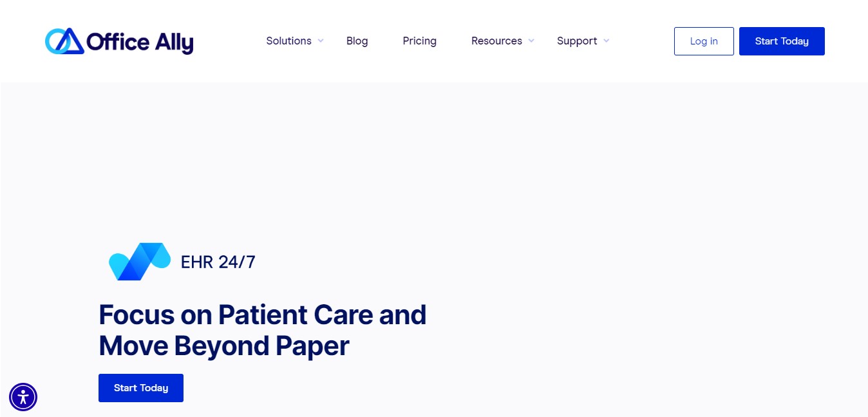868x417 pixels.
Task: Open the Pricing page
Action: click(x=420, y=41)
